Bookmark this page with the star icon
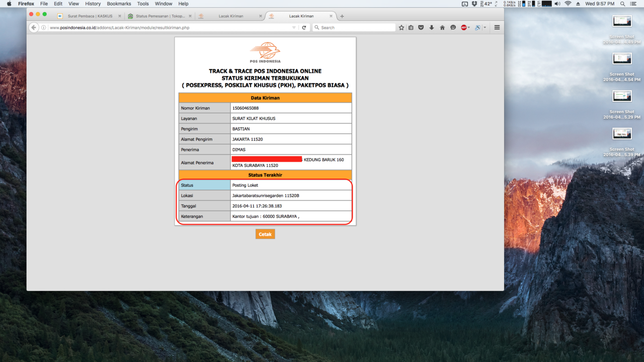Viewport: 644px width, 362px height. tap(401, 28)
